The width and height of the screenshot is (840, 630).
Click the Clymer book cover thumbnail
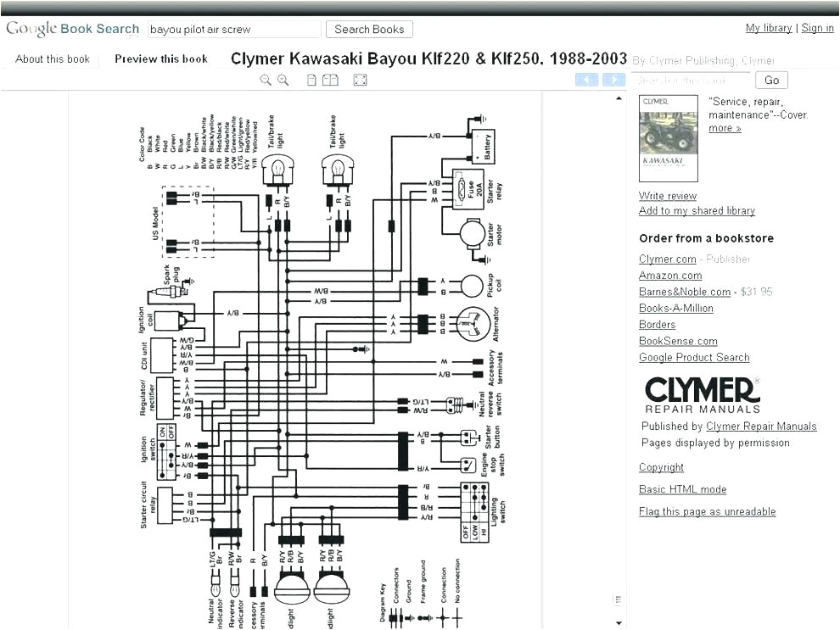(668, 137)
